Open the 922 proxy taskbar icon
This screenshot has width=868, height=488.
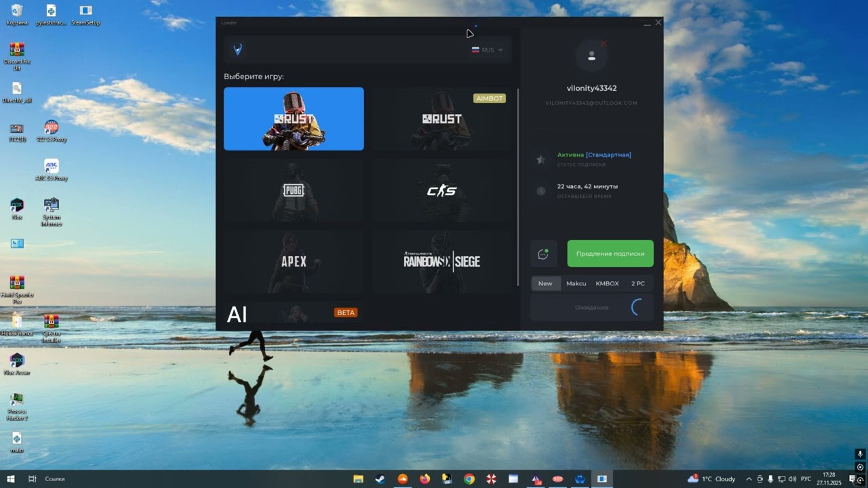point(557,479)
